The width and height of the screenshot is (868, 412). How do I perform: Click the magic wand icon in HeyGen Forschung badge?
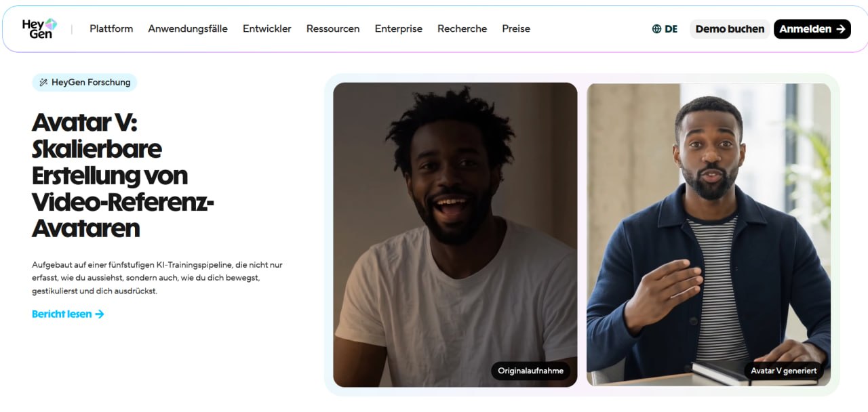click(x=43, y=83)
